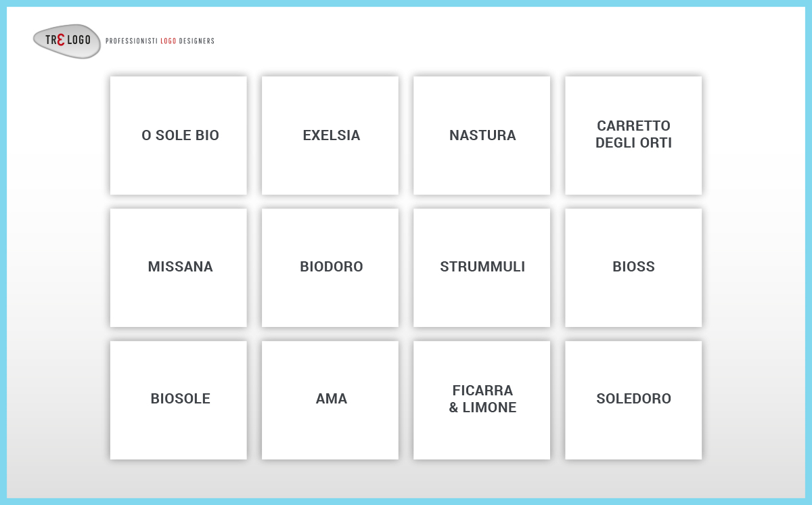View the STRUMMULI logo tile
This screenshot has height=505, width=812.
point(482,267)
